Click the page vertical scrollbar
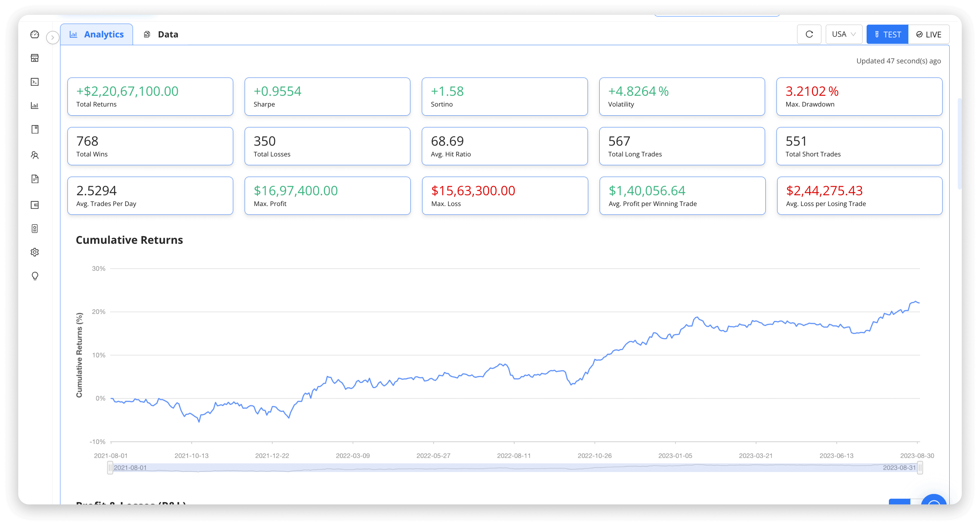980x526 pixels. coord(959,144)
